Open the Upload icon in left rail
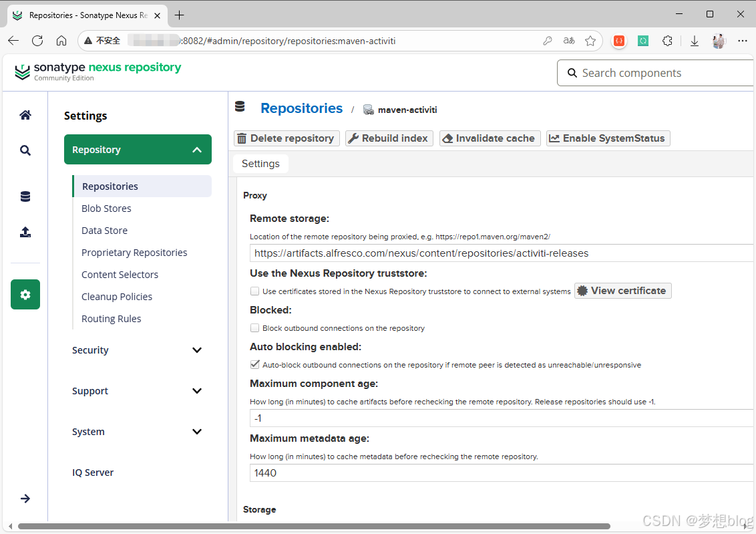This screenshot has width=756, height=534. tap(25, 232)
